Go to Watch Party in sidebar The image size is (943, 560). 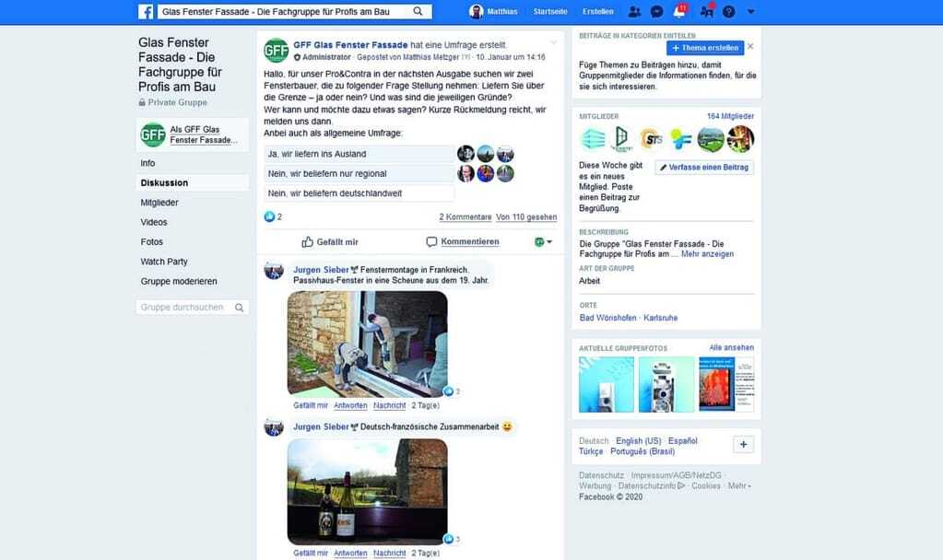click(x=164, y=262)
